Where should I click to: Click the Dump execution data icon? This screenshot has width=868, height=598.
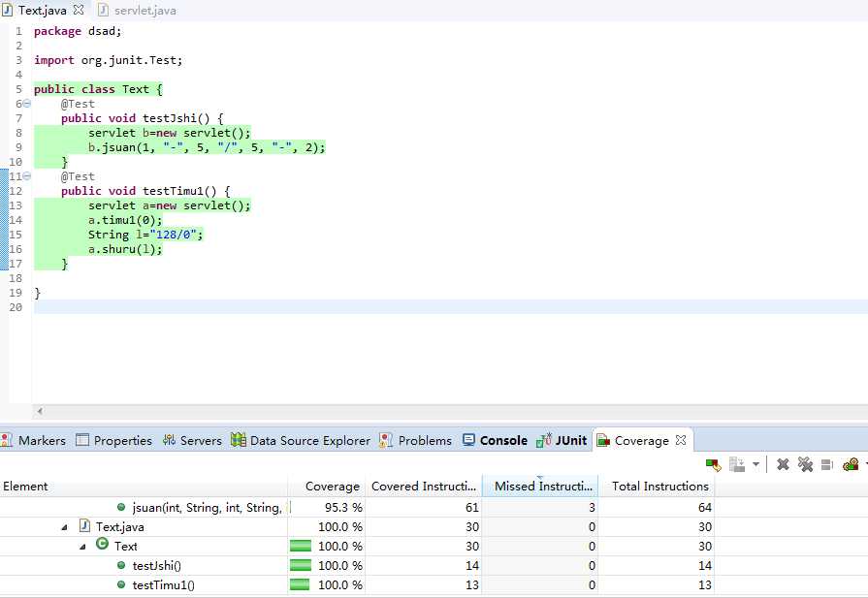pos(737,464)
